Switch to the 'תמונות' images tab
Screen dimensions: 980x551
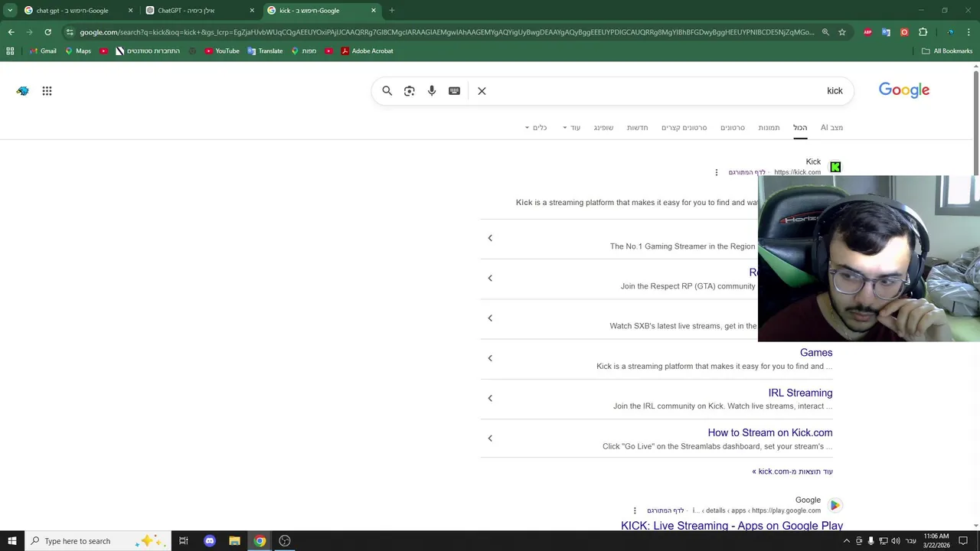click(x=769, y=128)
